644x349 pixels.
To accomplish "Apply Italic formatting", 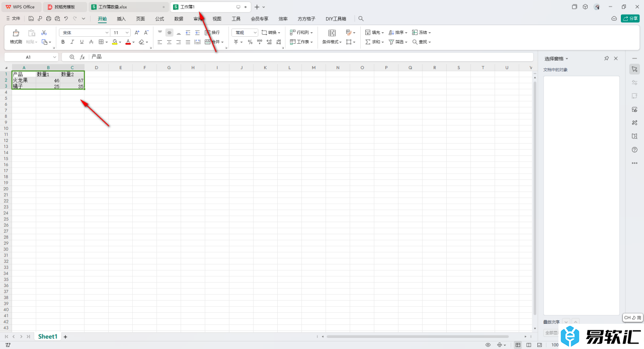I will (72, 42).
